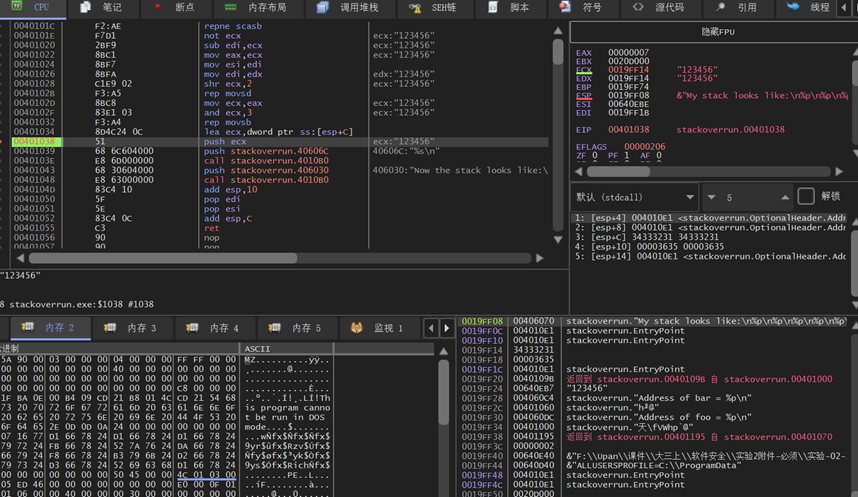Toggle the 解锁 checkbox
Image resolution: width=858 pixels, height=497 pixels.
pos(806,196)
